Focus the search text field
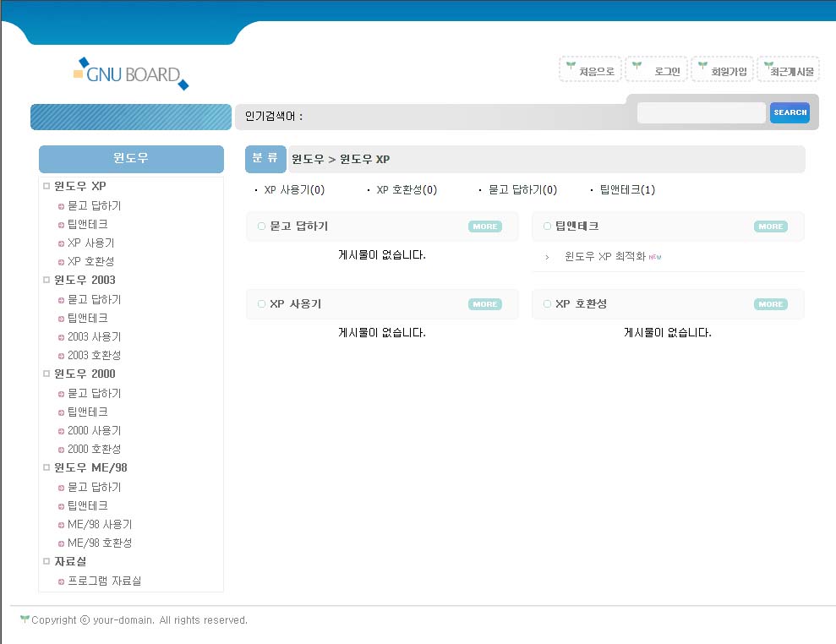The height and width of the screenshot is (644, 836). [701, 112]
